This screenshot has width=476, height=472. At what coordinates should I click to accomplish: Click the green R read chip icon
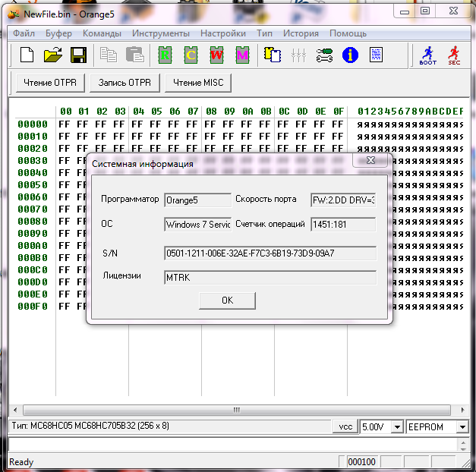click(x=165, y=55)
